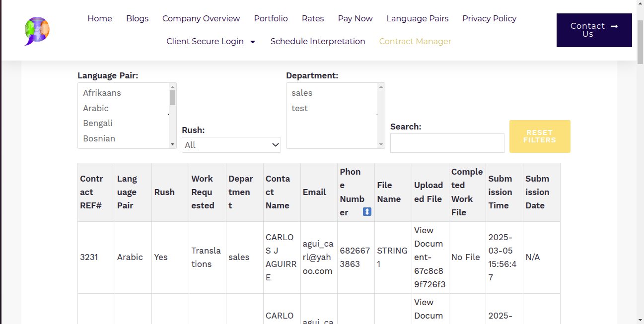Open Language Pairs page
This screenshot has height=324, width=644.
pyautogui.click(x=418, y=18)
